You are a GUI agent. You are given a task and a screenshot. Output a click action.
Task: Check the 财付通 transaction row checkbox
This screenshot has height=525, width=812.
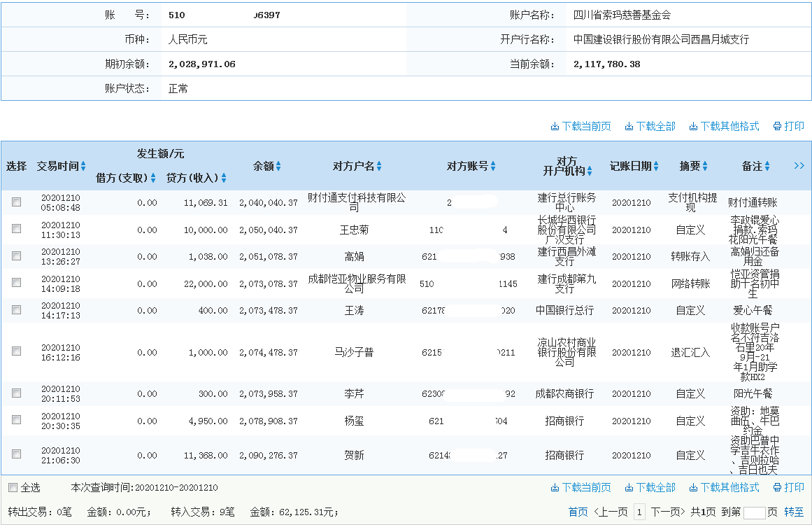pyautogui.click(x=17, y=201)
